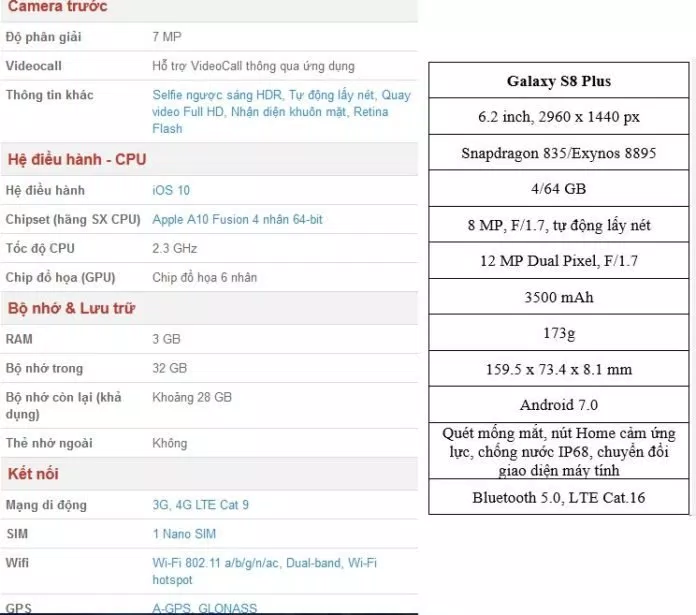The width and height of the screenshot is (696, 615).
Task: Select the 'Snapdragon 835/Exynos 8895' cell
Action: (x=559, y=153)
